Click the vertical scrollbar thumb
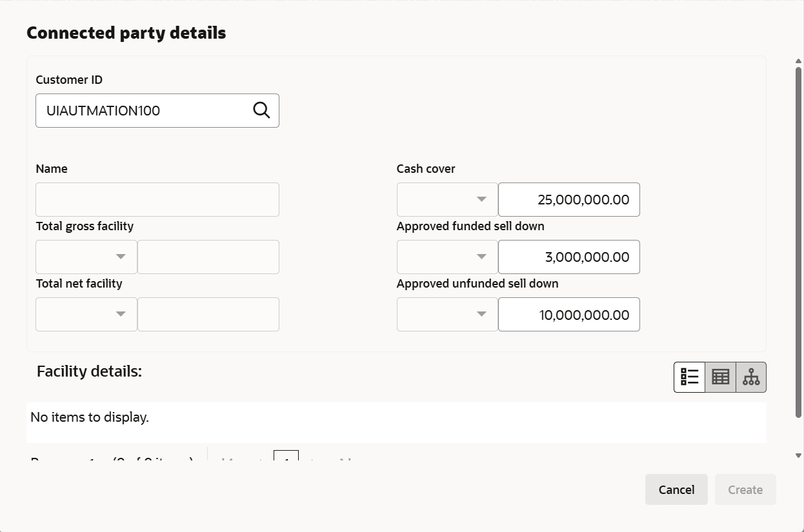The width and height of the screenshot is (804, 532). 798,239
